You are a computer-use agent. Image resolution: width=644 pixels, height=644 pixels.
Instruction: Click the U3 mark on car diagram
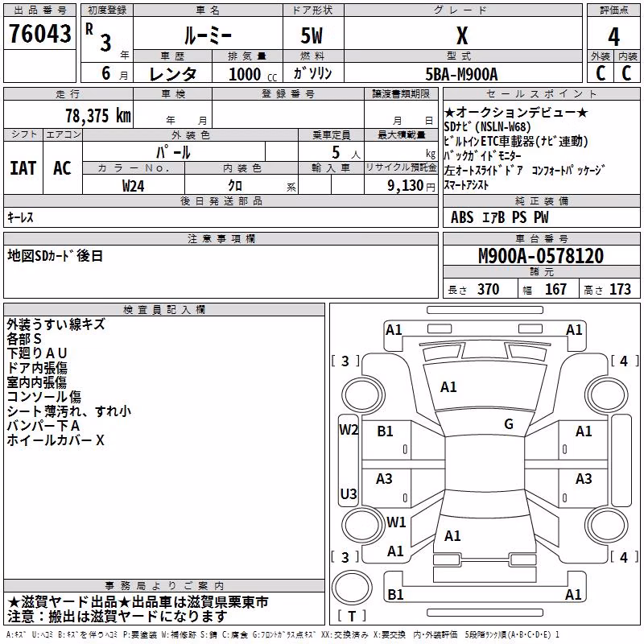pyautogui.click(x=349, y=493)
